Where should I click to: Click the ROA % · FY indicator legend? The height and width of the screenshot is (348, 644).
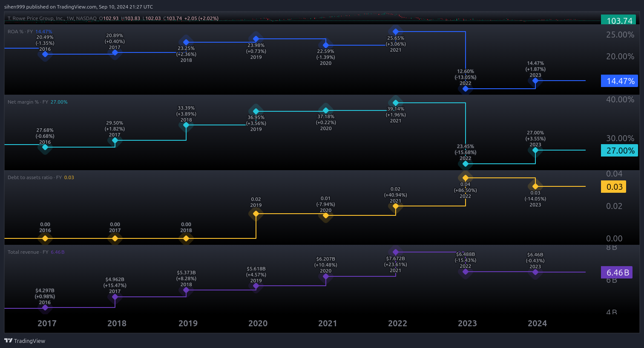(30, 32)
